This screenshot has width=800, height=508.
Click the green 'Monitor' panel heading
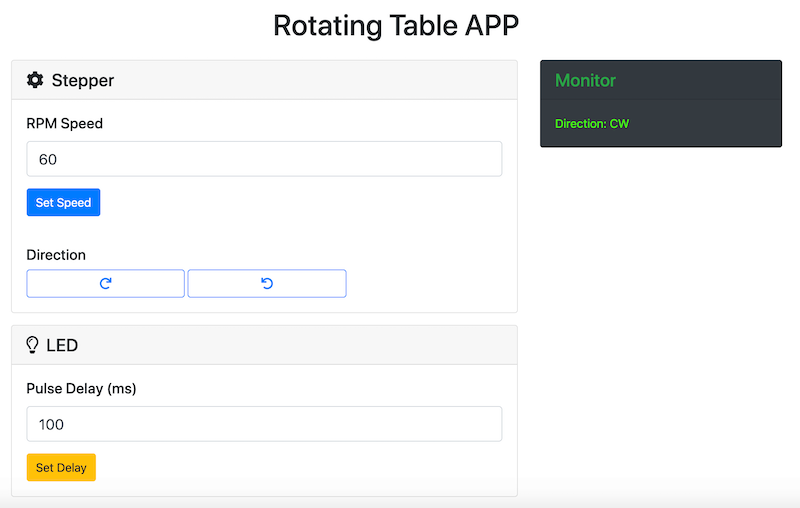point(586,80)
